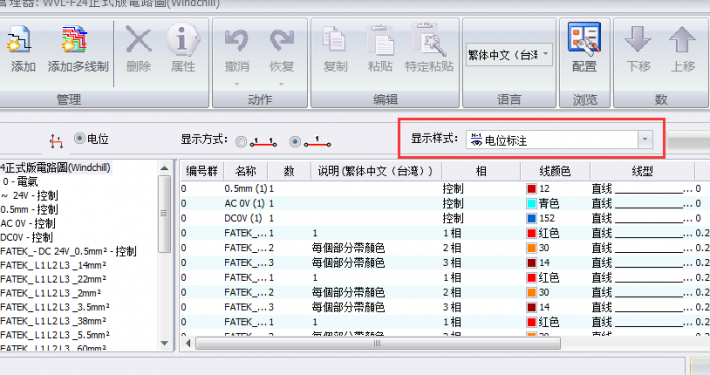The width and height of the screenshot is (710, 375).
Task: Click the tree scrollbar up arrow
Action: tap(164, 168)
